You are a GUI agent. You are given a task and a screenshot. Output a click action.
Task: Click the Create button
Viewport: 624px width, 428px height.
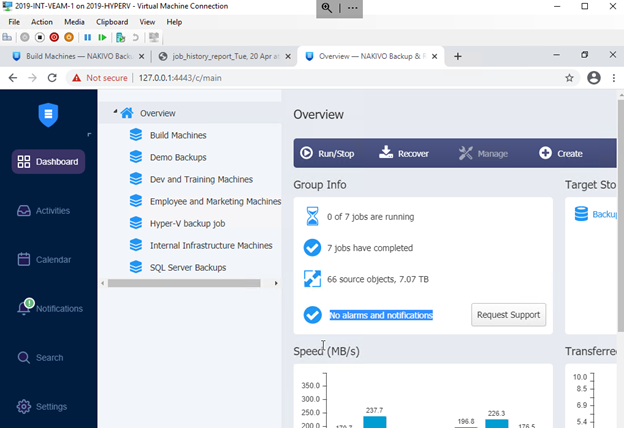click(561, 153)
